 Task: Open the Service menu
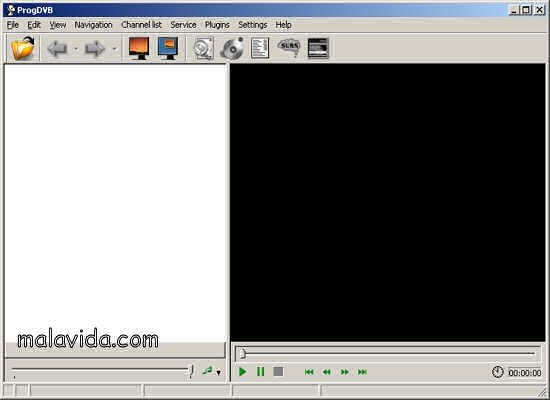183,25
